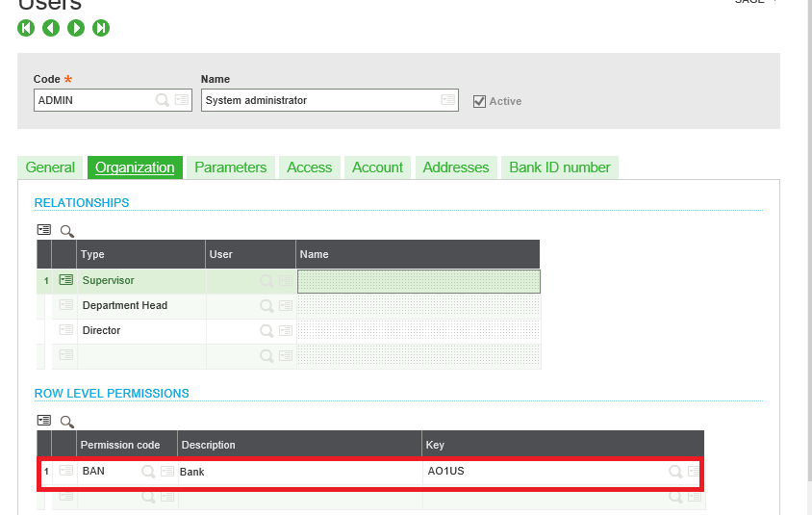Screen dimensions: 812x515
Task: Open lookup magnifier in the Code field
Action: click(162, 100)
